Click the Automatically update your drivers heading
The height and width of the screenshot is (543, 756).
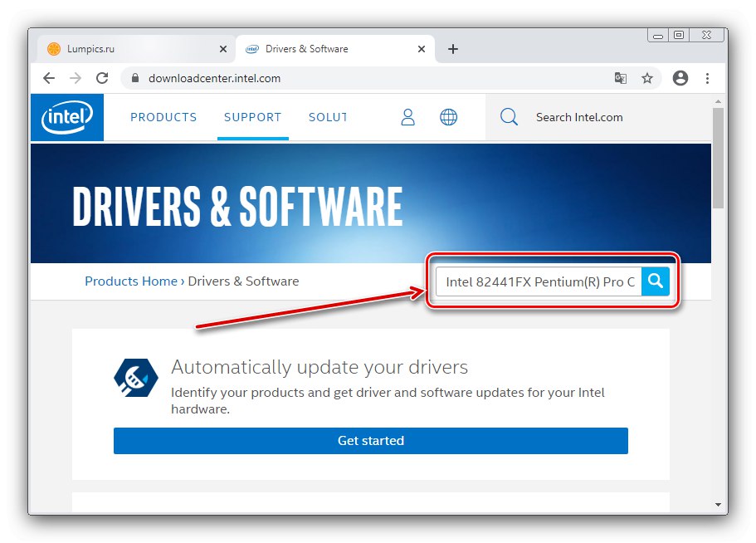(319, 368)
